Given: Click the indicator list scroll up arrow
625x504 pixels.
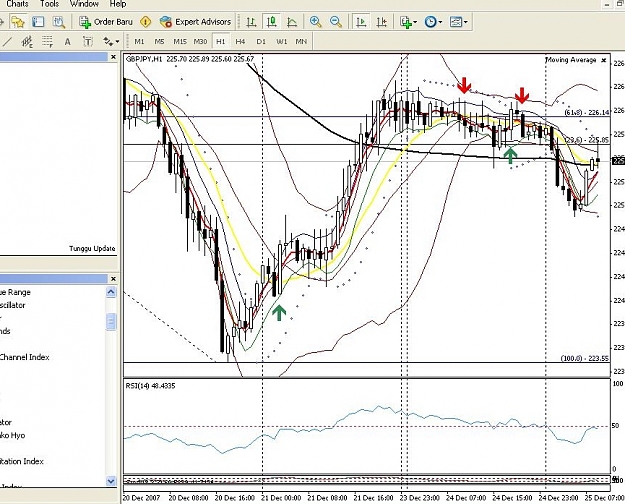Looking at the screenshot, I should click(111, 292).
